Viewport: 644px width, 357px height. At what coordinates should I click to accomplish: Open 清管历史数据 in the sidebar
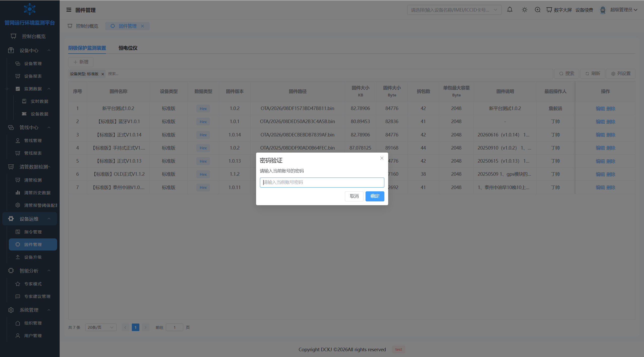[x=33, y=193]
